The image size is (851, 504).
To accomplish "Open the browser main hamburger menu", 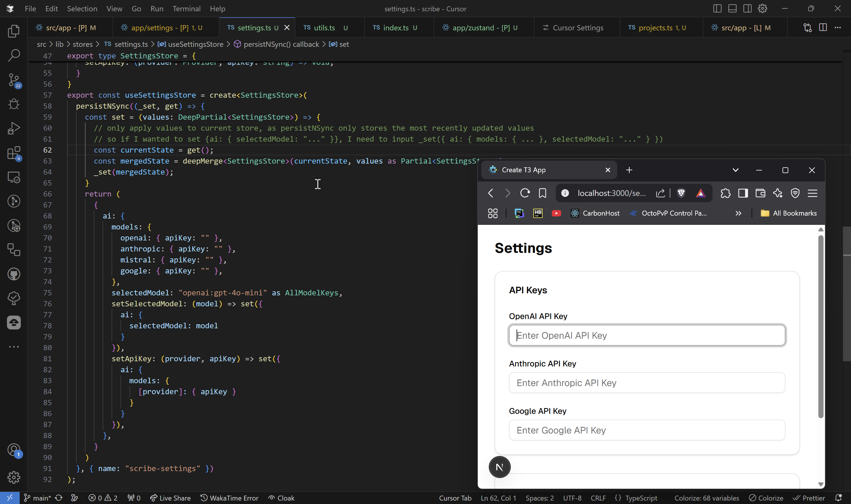I will [812, 193].
